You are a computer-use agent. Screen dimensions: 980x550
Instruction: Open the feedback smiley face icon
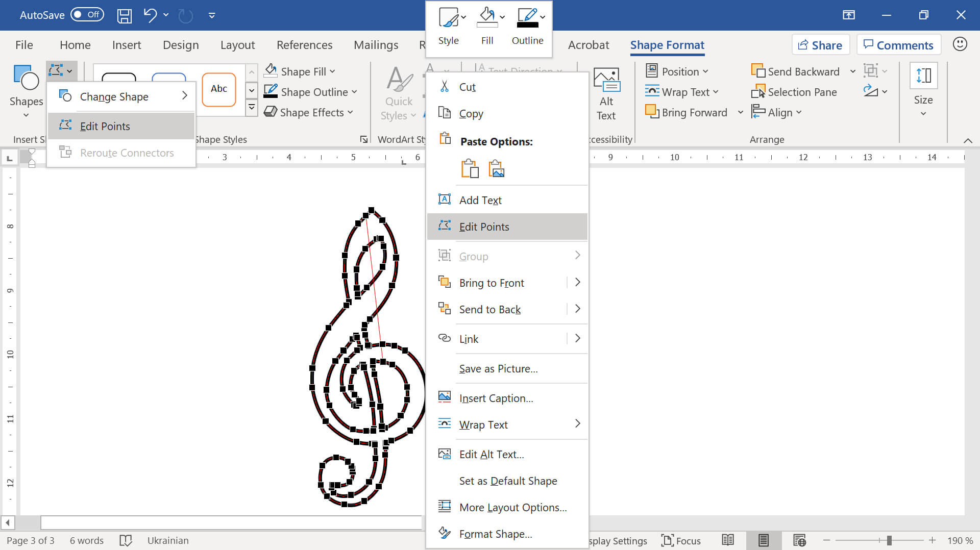(960, 44)
